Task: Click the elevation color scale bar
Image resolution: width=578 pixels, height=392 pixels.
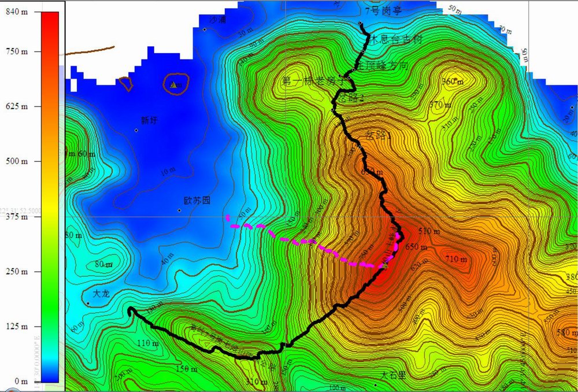Action: (50, 197)
